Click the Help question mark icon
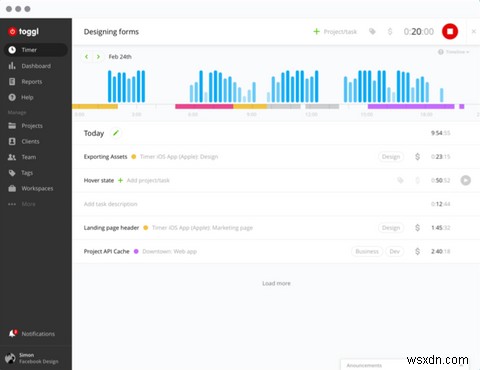This screenshot has height=370, width=480. pyautogui.click(x=12, y=97)
